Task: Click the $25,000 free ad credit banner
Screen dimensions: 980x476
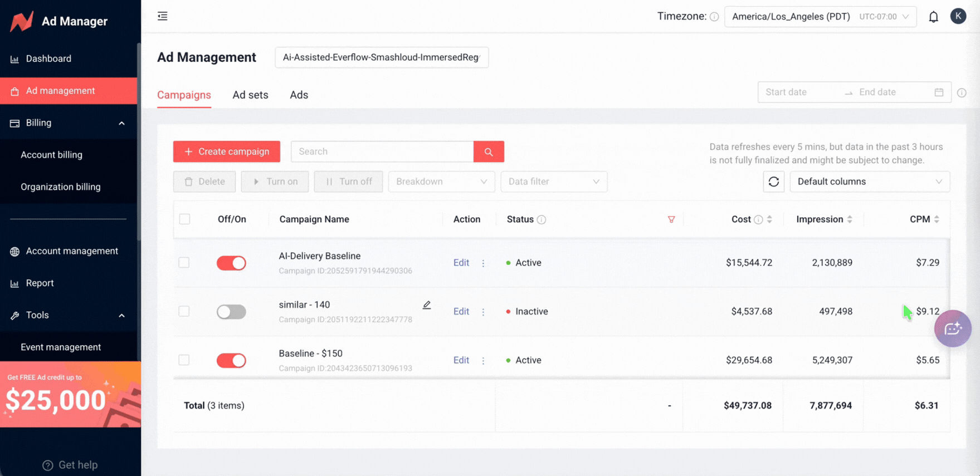Action: point(70,394)
